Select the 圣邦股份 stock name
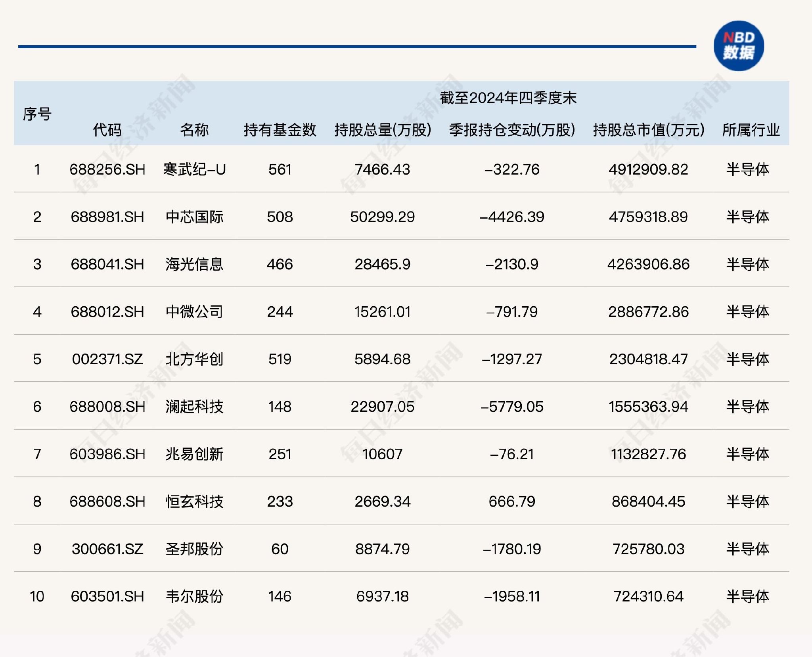812x657 pixels. (x=194, y=549)
